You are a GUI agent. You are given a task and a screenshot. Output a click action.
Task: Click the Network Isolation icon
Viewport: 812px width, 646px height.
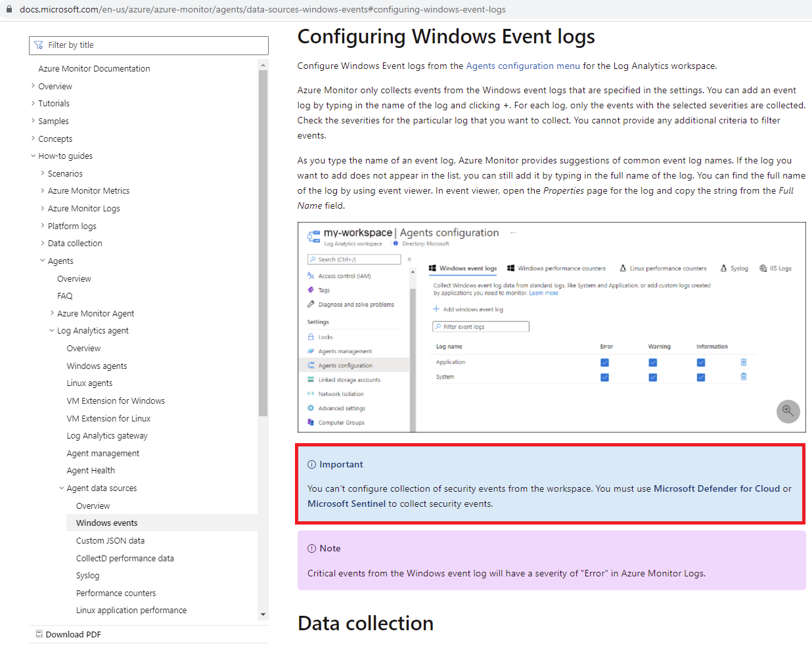pyautogui.click(x=311, y=394)
